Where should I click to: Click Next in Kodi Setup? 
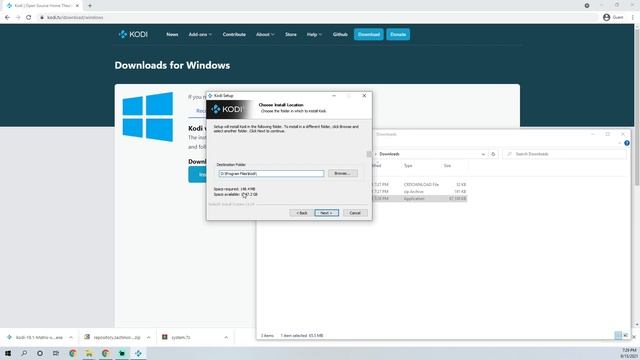[327, 213]
